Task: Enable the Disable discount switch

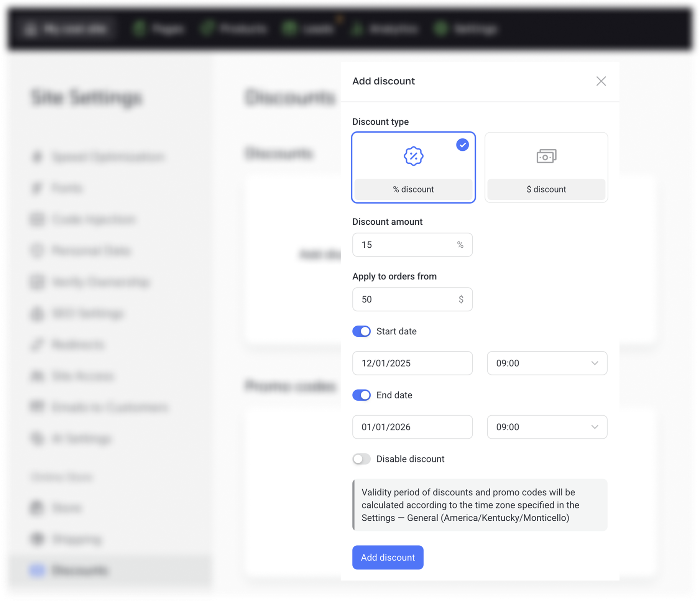Action: pos(362,459)
